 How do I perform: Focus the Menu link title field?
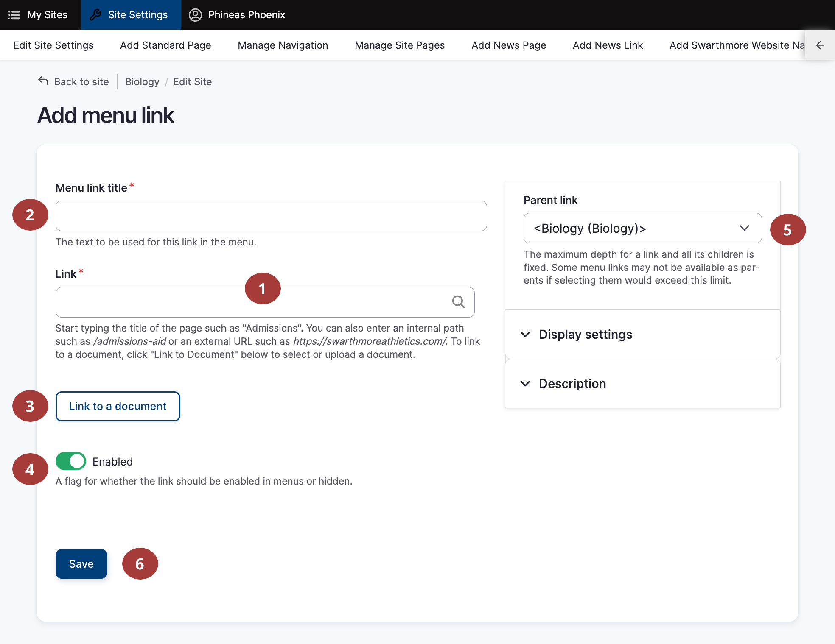coord(271,216)
